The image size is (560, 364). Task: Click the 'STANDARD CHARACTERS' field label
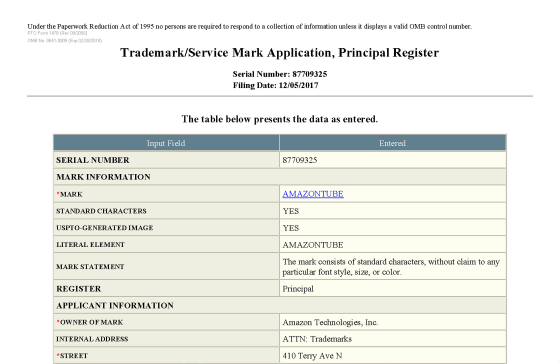tap(101, 211)
